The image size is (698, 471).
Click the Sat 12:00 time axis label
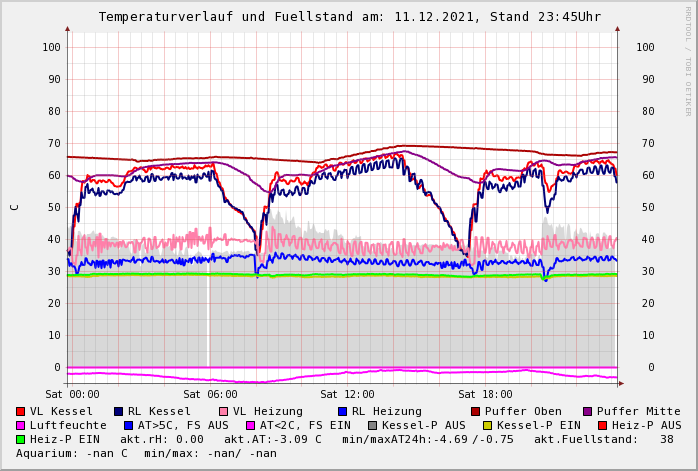click(x=347, y=394)
